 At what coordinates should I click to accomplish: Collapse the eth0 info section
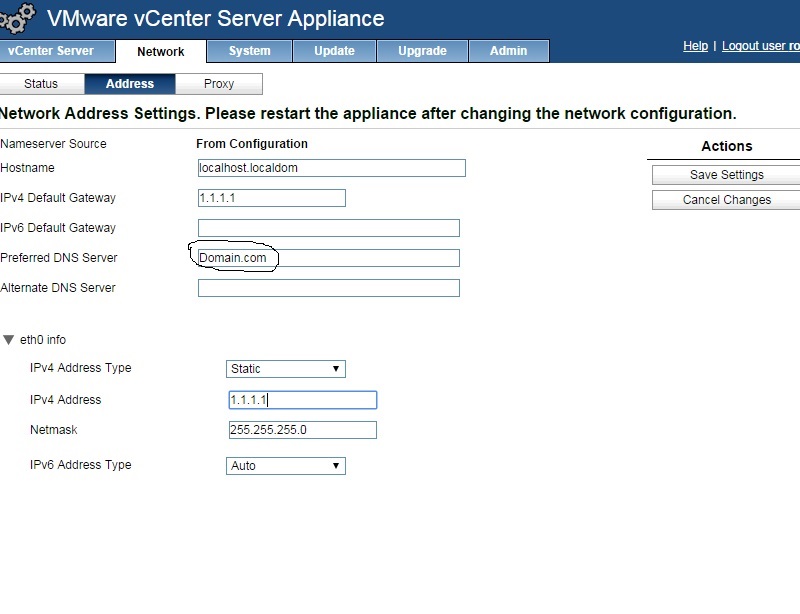[9, 340]
